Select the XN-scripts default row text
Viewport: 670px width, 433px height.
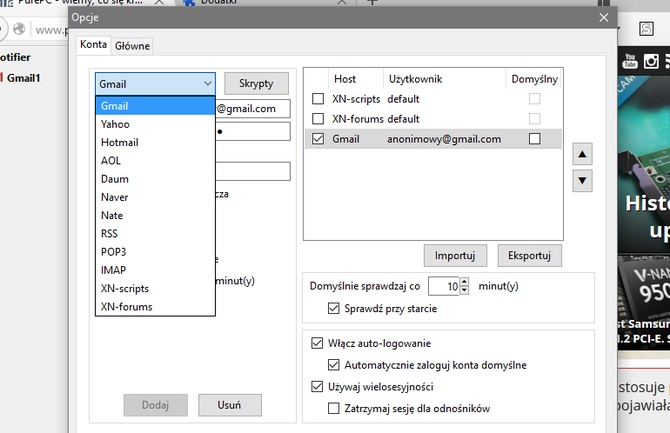click(376, 99)
